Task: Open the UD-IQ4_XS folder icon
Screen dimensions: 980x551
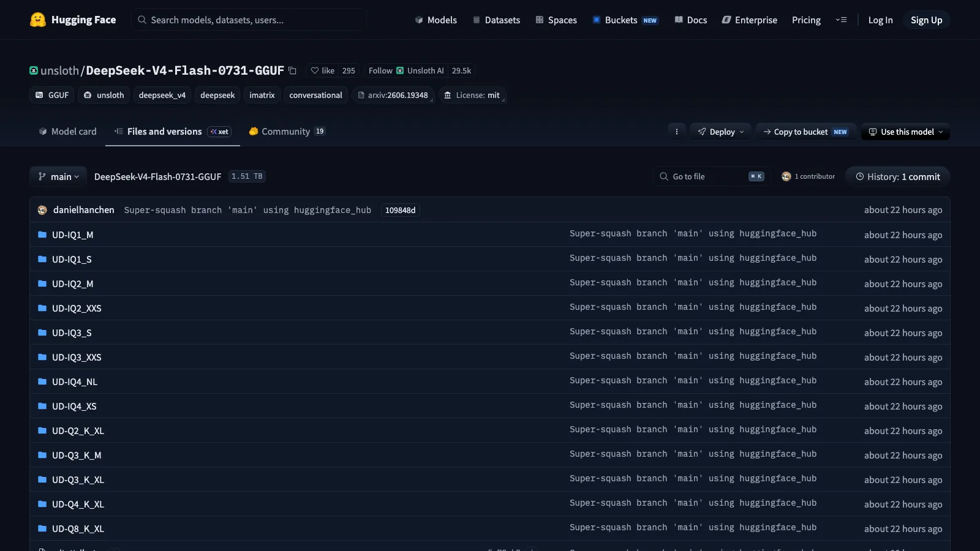Action: [42, 406]
